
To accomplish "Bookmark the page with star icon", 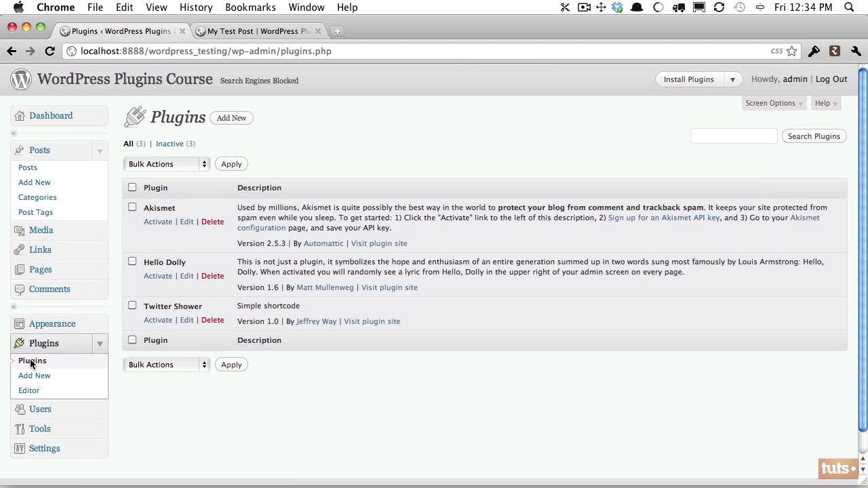I will [x=791, y=51].
